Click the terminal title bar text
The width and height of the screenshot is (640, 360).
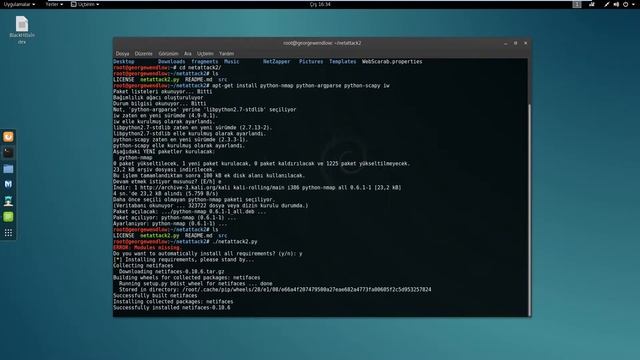coord(322,43)
